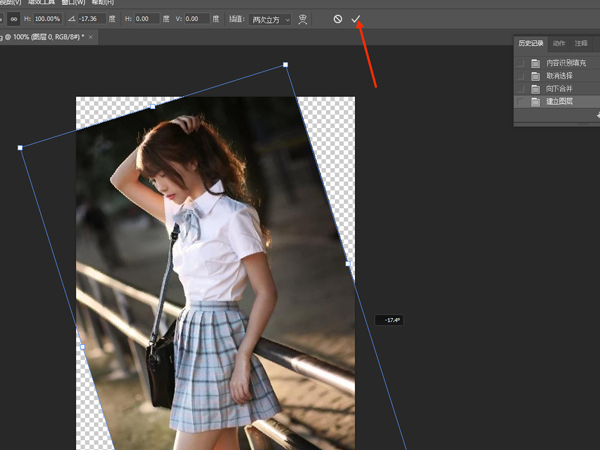
Task: Click the document icon beside 向下合并
Action: tap(535, 89)
